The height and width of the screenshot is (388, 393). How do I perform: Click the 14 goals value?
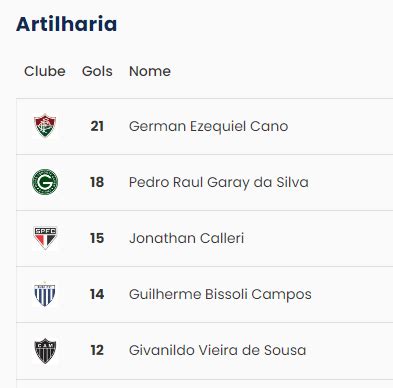[x=97, y=294]
